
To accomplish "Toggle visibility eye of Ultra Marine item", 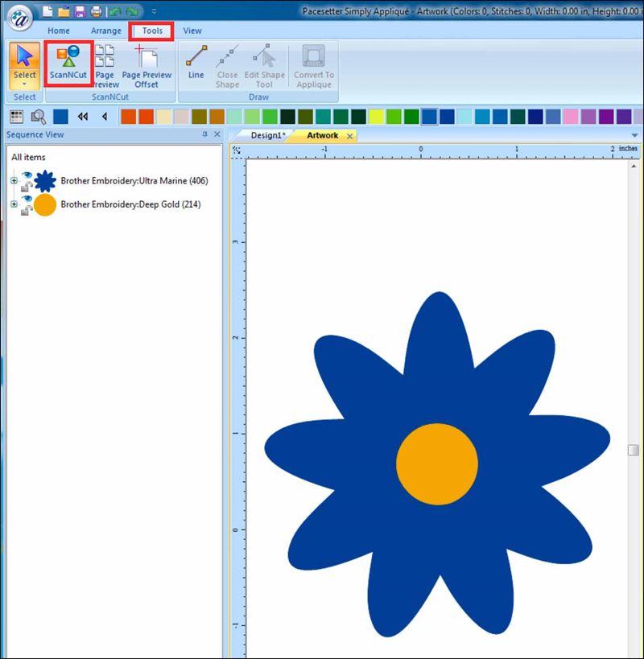I will click(x=27, y=175).
